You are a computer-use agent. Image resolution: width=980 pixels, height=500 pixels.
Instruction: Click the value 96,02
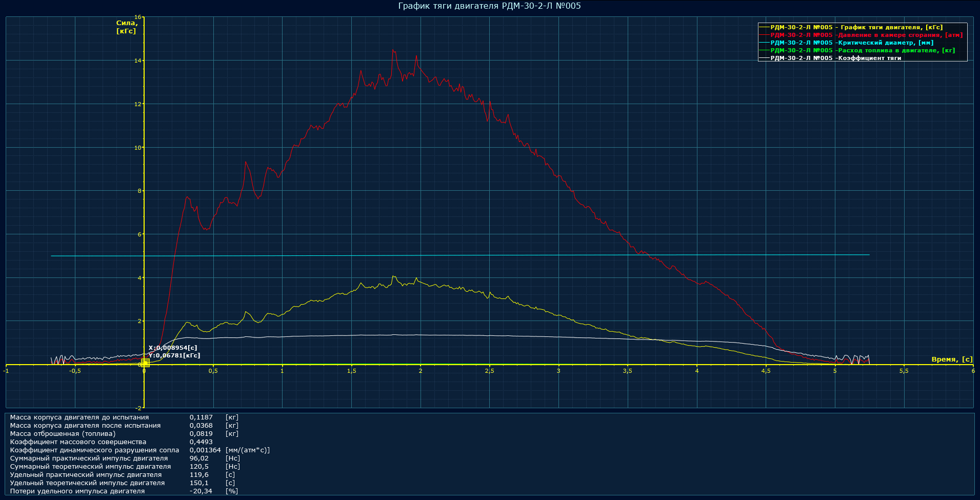tap(199, 458)
